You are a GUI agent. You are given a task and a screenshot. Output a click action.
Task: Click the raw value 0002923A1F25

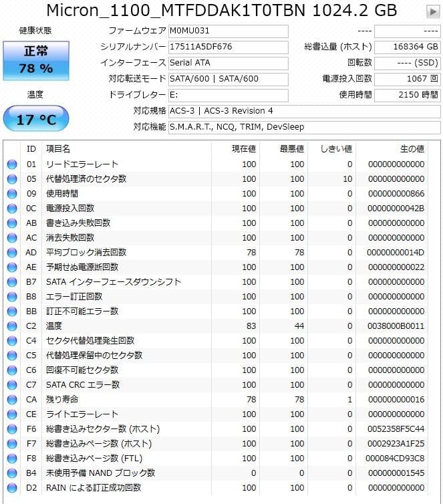(x=396, y=444)
